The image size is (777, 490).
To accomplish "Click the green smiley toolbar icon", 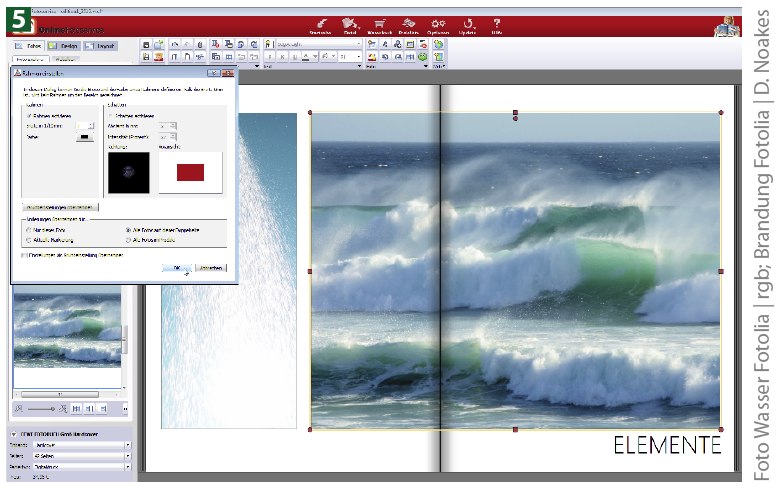I will point(423,56).
